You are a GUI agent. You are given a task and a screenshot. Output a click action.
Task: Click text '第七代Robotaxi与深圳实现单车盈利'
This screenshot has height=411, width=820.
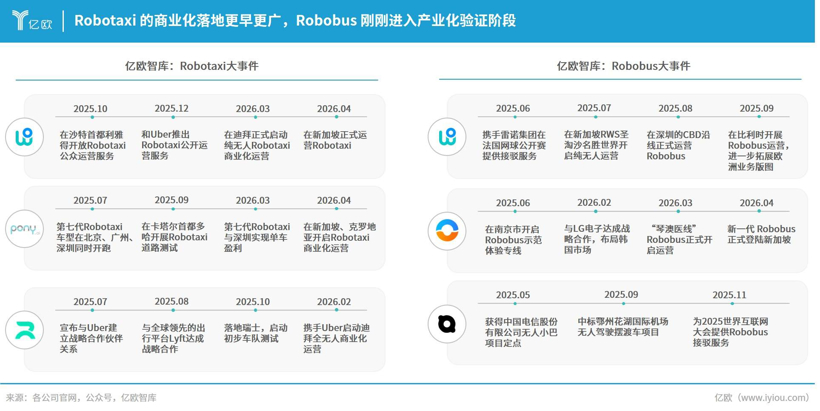(x=257, y=237)
